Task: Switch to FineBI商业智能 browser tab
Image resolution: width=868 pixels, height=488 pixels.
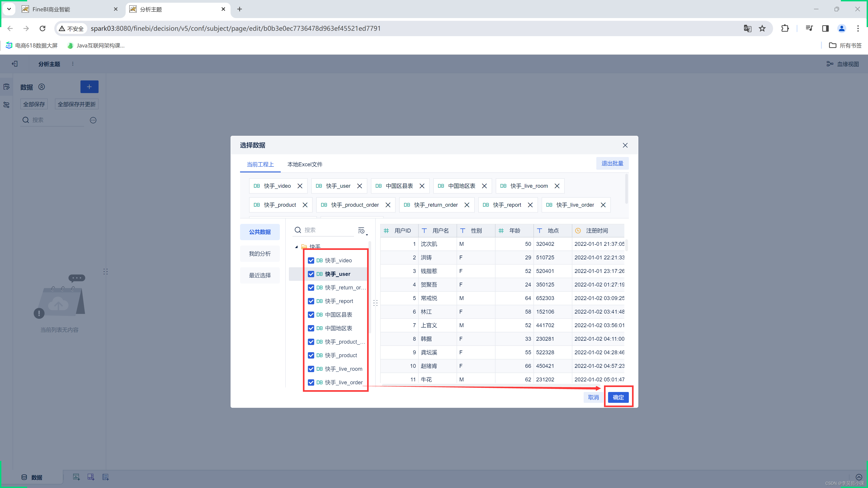Action: [70, 9]
